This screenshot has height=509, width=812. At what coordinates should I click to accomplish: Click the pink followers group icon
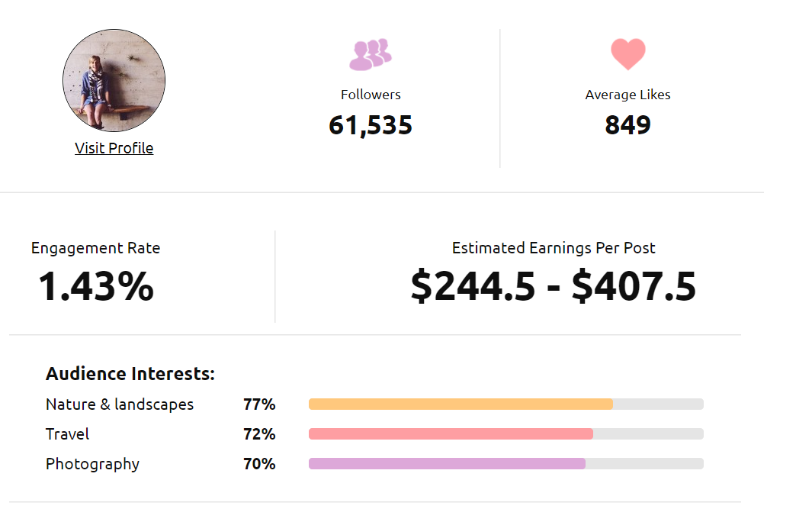coord(371,54)
